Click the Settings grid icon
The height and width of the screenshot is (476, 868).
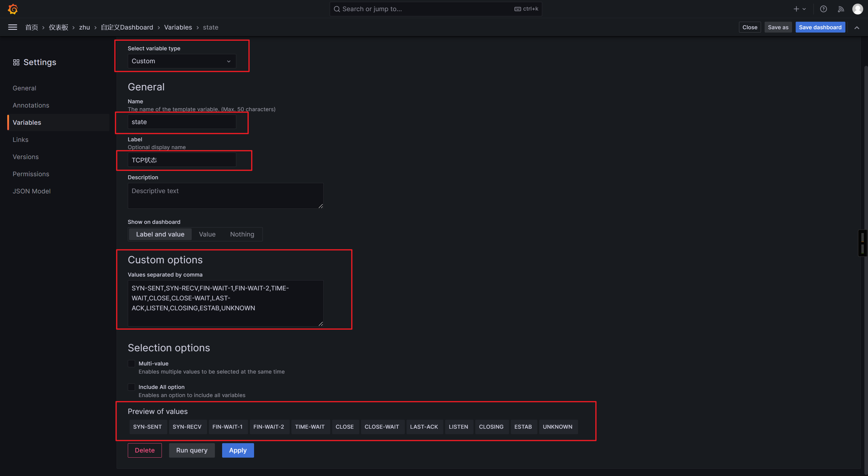pyautogui.click(x=16, y=62)
